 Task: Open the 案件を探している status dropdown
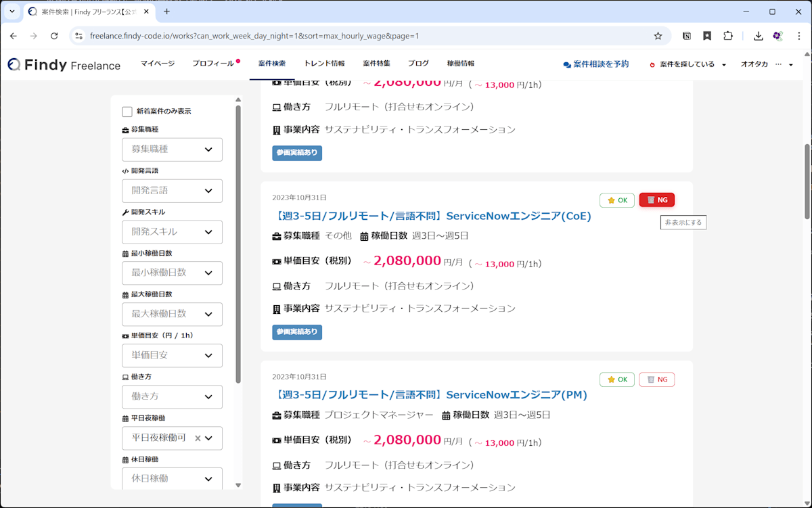coord(687,64)
